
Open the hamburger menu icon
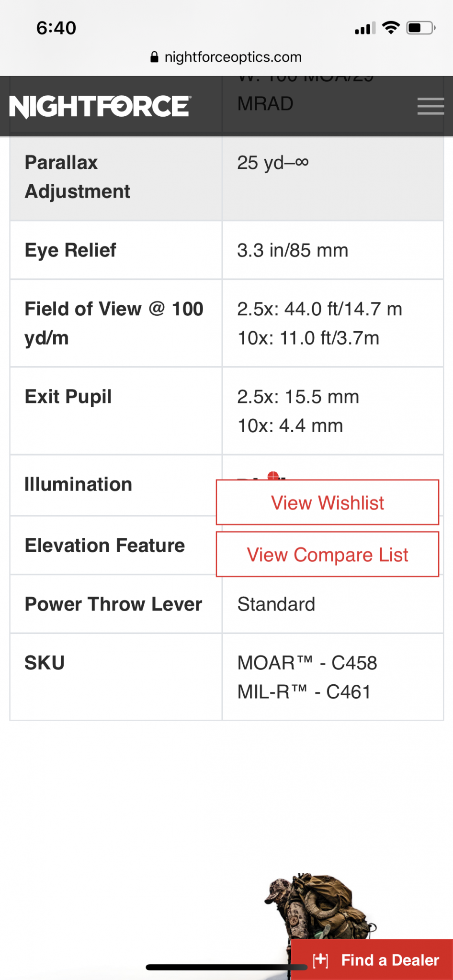click(x=430, y=106)
